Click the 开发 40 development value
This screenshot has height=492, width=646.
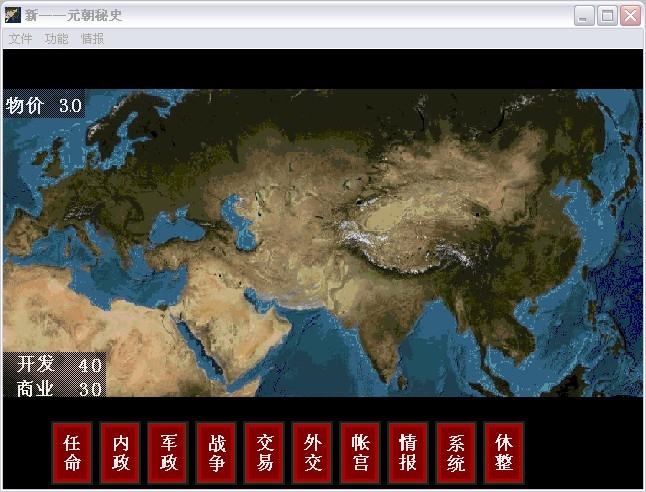coord(59,364)
